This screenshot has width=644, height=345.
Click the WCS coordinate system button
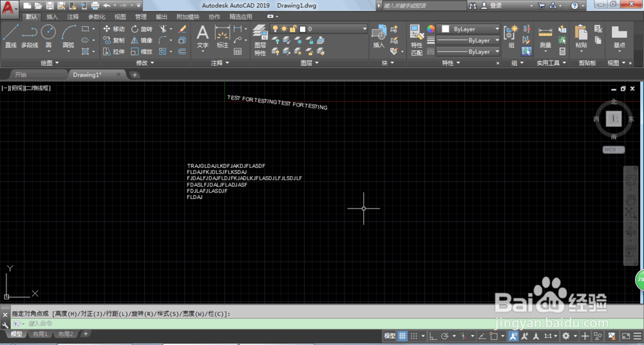tap(614, 149)
